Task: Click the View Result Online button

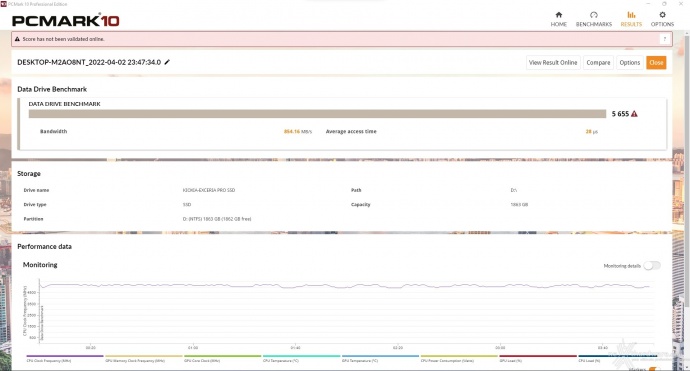Action: (x=553, y=62)
